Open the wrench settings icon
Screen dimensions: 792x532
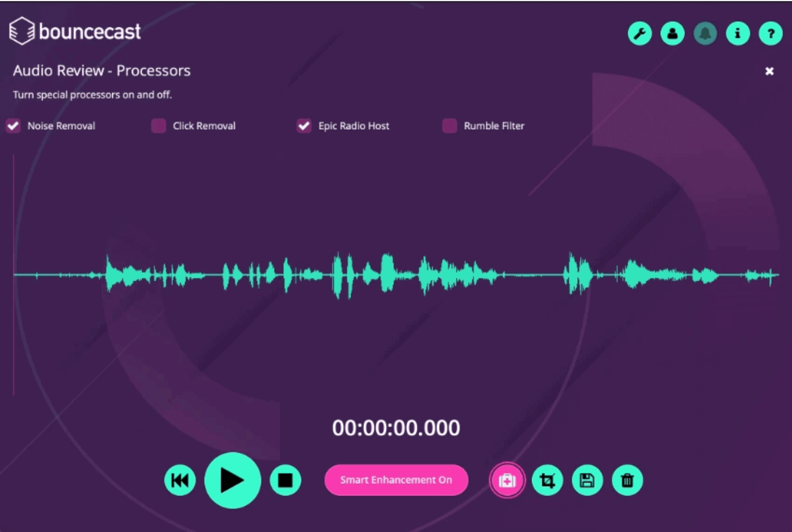tap(639, 34)
